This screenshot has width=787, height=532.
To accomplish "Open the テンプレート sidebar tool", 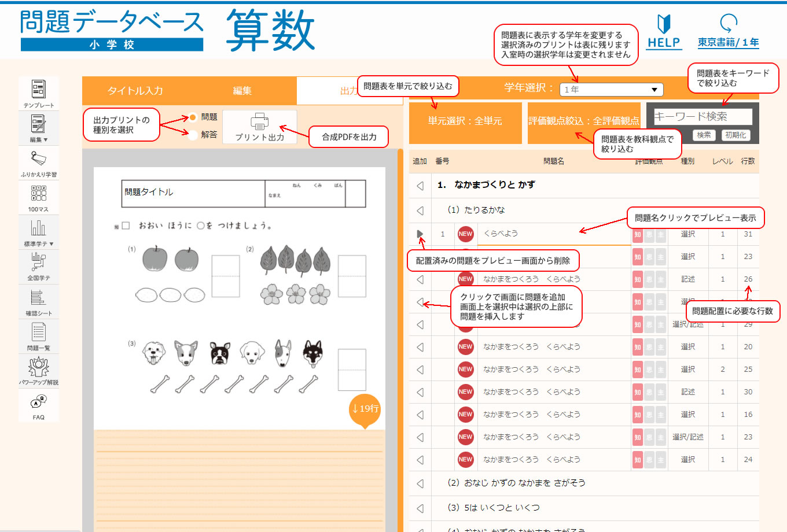I will [39, 93].
